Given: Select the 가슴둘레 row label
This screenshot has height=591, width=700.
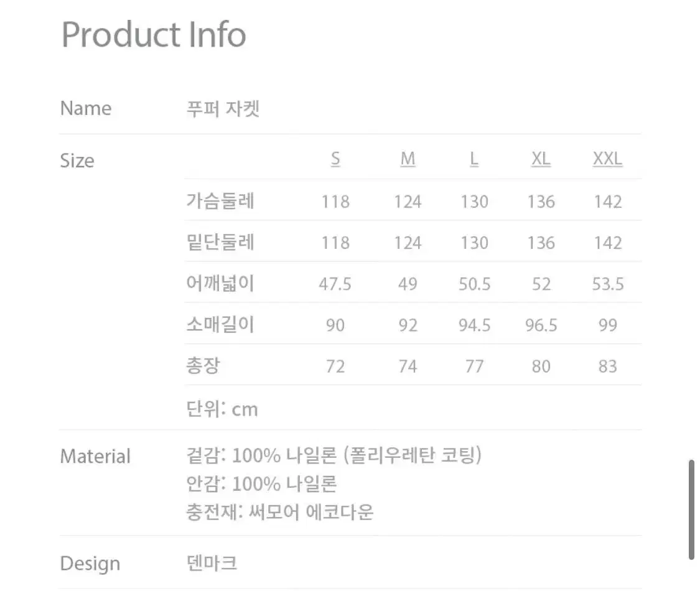Looking at the screenshot, I should click(220, 201).
